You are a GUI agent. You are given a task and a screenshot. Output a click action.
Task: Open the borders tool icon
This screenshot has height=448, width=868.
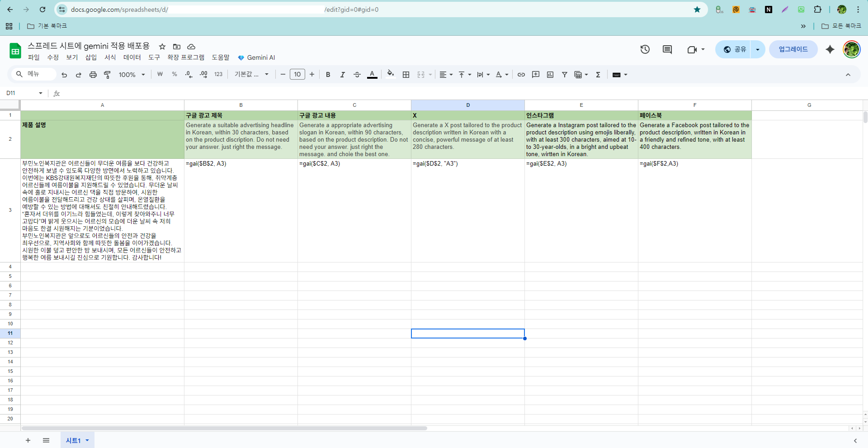click(406, 75)
